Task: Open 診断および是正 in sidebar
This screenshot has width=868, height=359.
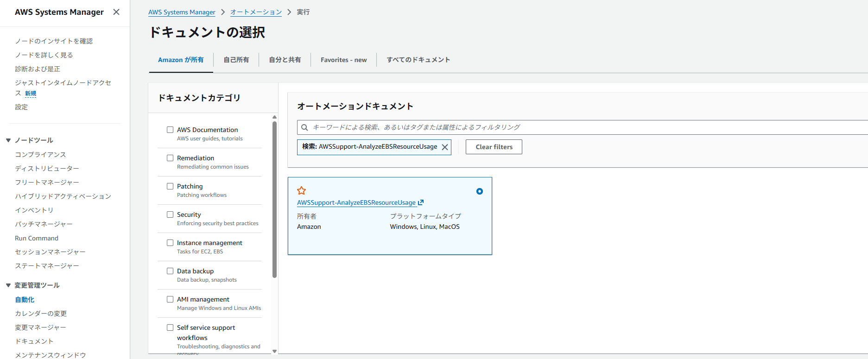Action: [x=38, y=69]
